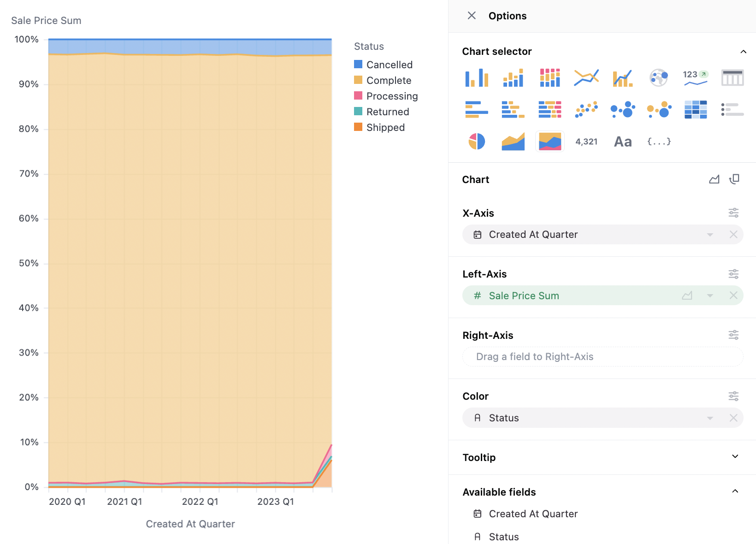Toggle the Processing series in legend

(x=392, y=96)
